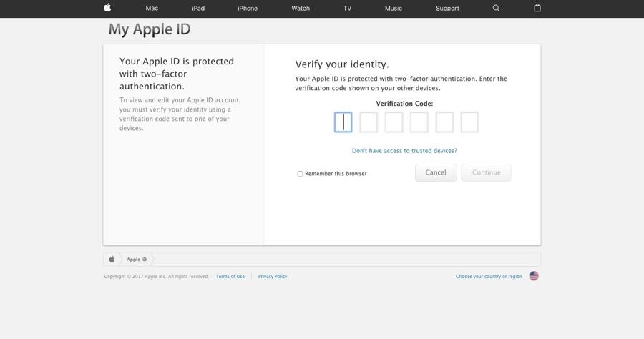
Task: Focus the fifth verification code box
Action: [x=444, y=122]
